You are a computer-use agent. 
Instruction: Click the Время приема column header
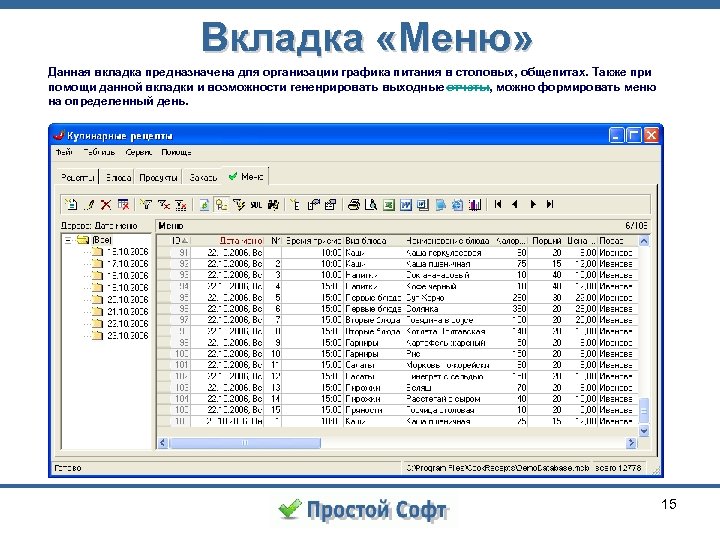click(313, 241)
